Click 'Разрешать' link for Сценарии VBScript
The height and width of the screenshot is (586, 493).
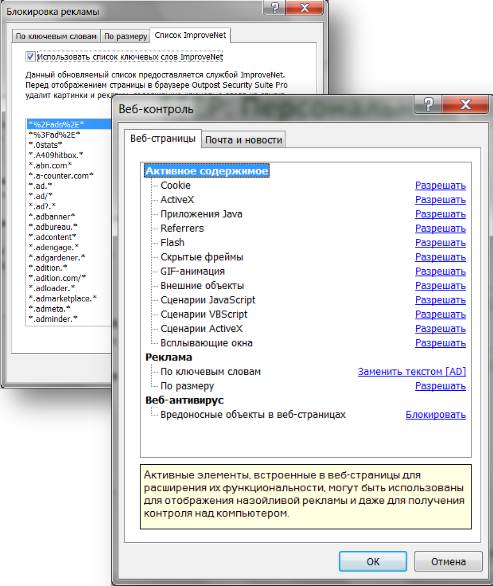tap(440, 314)
